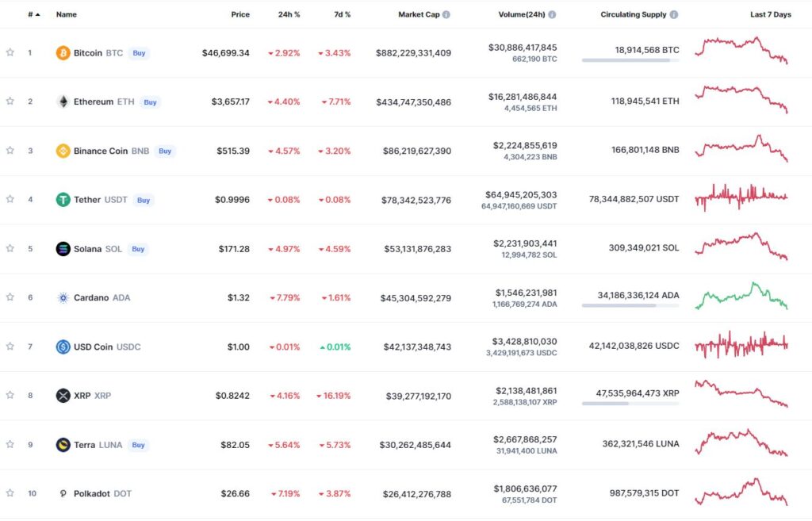The image size is (812, 521).
Task: Favorite Tether using its star
Action: [x=10, y=199]
